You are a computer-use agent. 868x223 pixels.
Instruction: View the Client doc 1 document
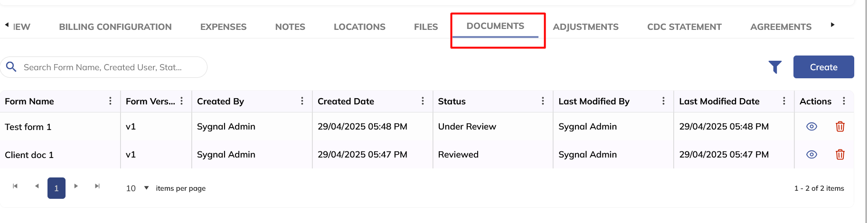point(811,155)
